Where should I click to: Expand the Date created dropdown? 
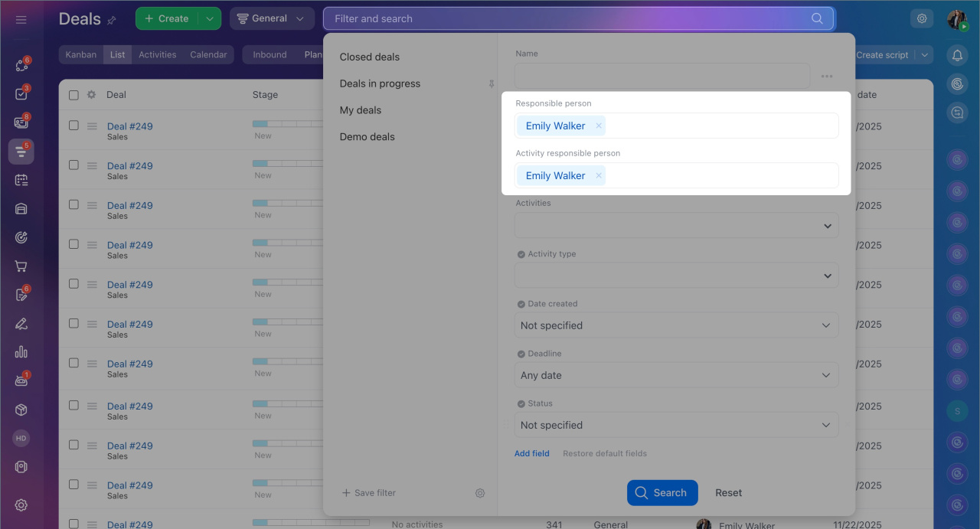(676, 325)
